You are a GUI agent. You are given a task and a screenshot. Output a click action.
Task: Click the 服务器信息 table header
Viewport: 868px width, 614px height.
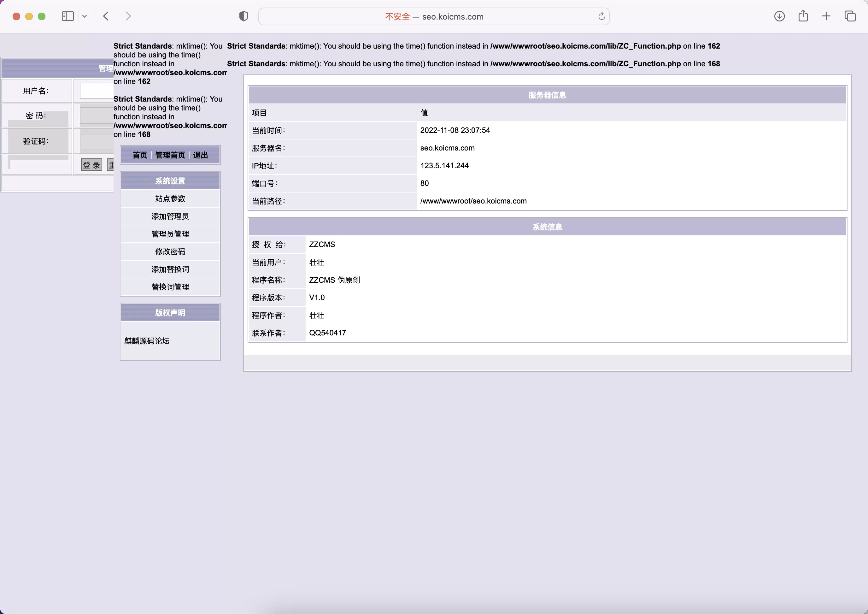point(547,95)
